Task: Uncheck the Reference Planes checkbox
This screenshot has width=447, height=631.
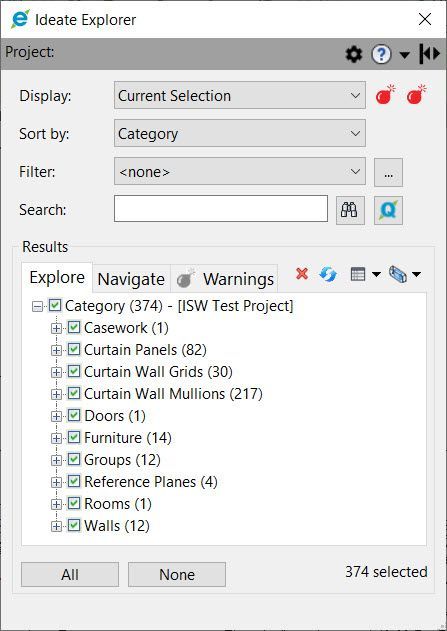Action: click(74, 481)
